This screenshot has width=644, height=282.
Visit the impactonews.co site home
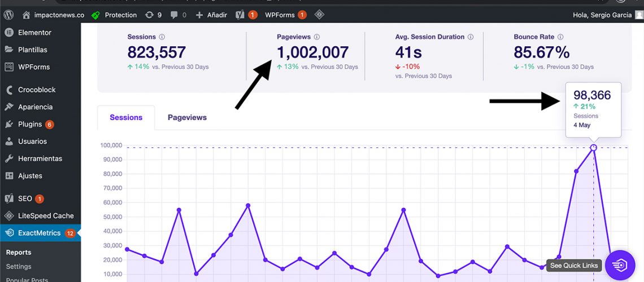54,15
